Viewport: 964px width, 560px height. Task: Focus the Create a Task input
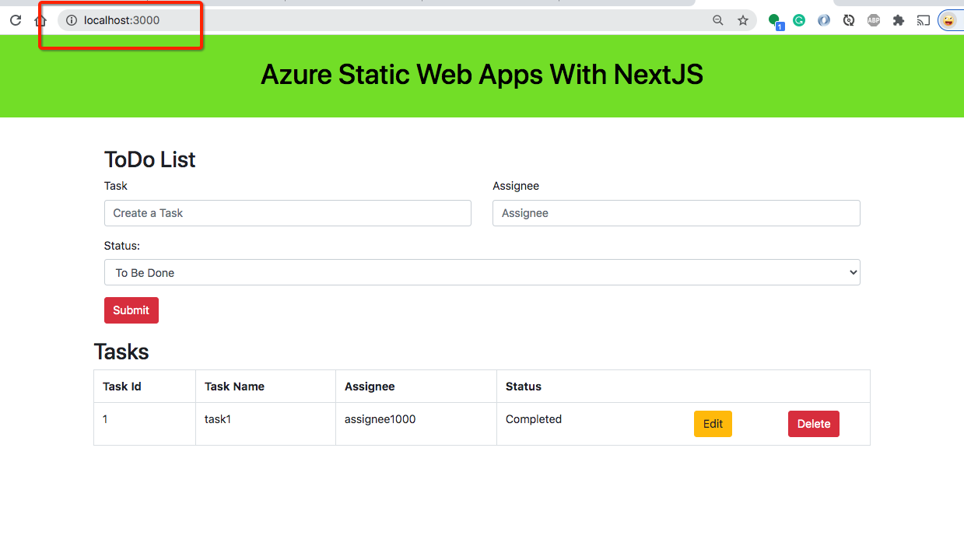[288, 213]
